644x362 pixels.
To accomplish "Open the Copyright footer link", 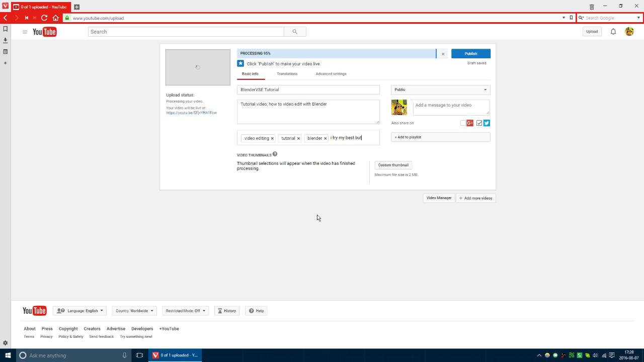I will 68,329.
